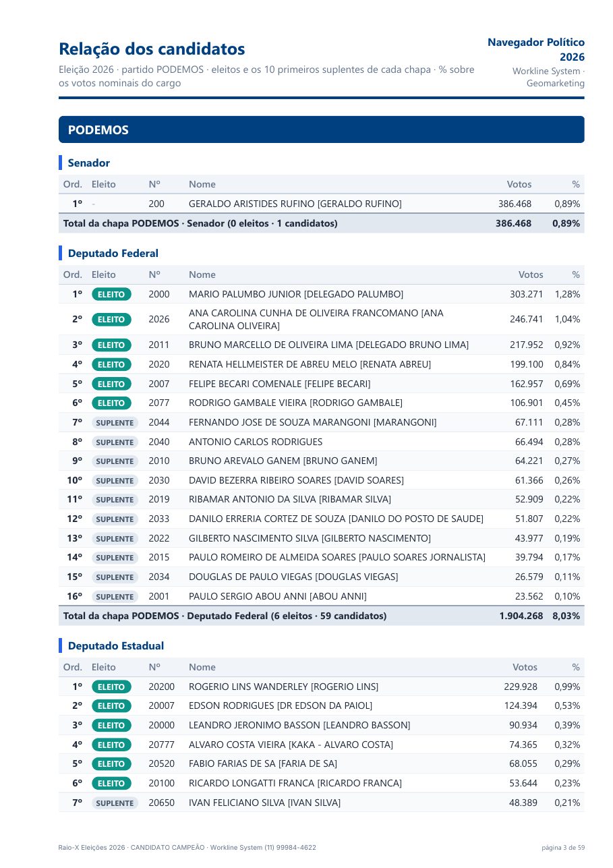Click ELEITO badge for RICARDO LONGATTI FRANCA

(111, 783)
